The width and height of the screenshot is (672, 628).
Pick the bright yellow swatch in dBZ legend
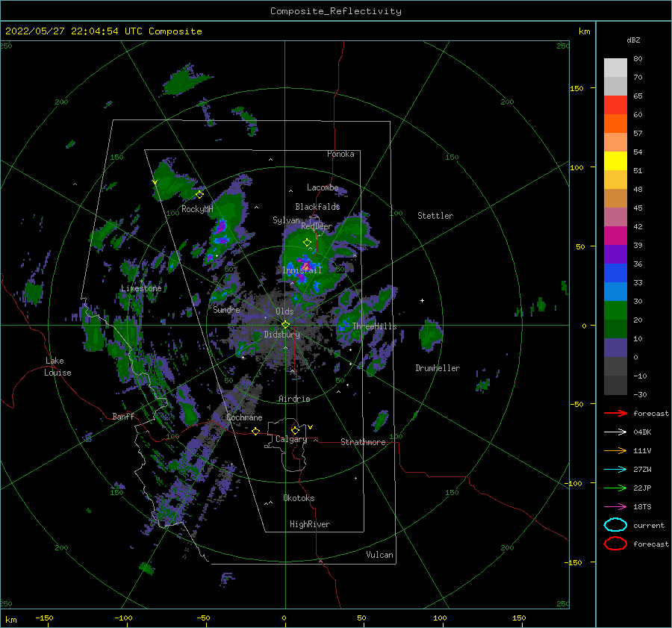pyautogui.click(x=615, y=161)
